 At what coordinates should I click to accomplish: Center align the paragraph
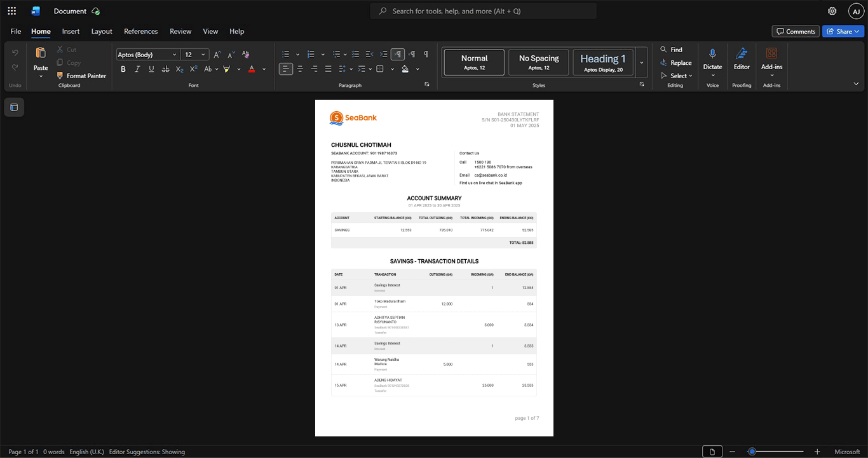point(300,69)
